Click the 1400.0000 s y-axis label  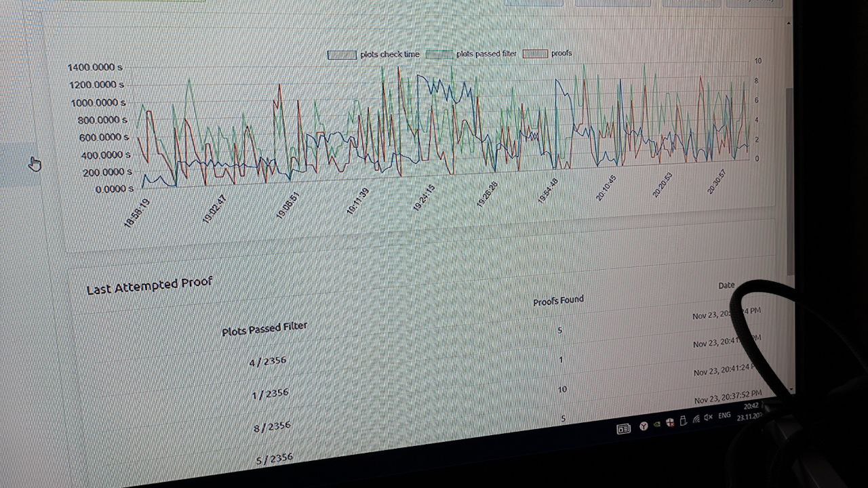point(95,67)
